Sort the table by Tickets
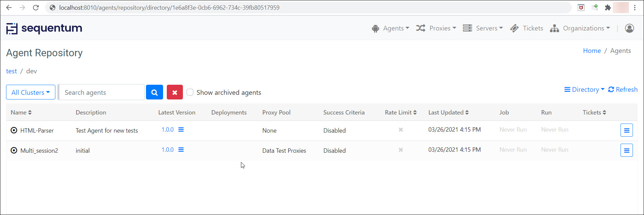This screenshot has height=215, width=644. (594, 113)
